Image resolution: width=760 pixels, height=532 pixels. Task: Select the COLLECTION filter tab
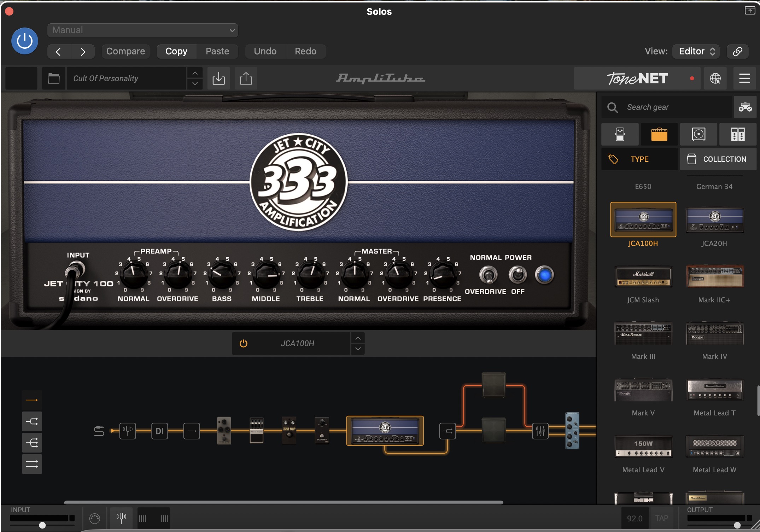pyautogui.click(x=718, y=159)
